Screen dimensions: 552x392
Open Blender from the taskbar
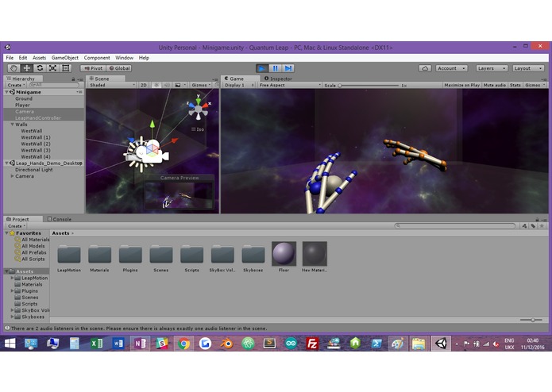click(226, 343)
